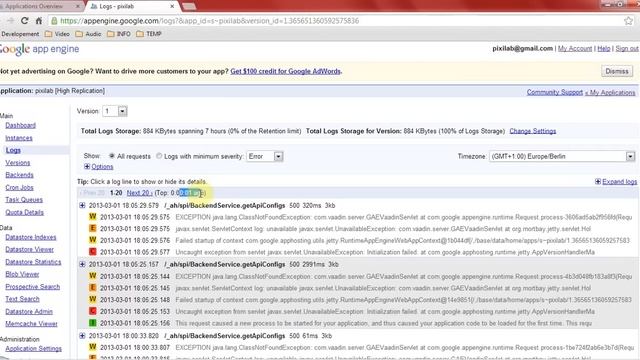
Task: Click the browser address bar URL
Action: click(x=209, y=21)
